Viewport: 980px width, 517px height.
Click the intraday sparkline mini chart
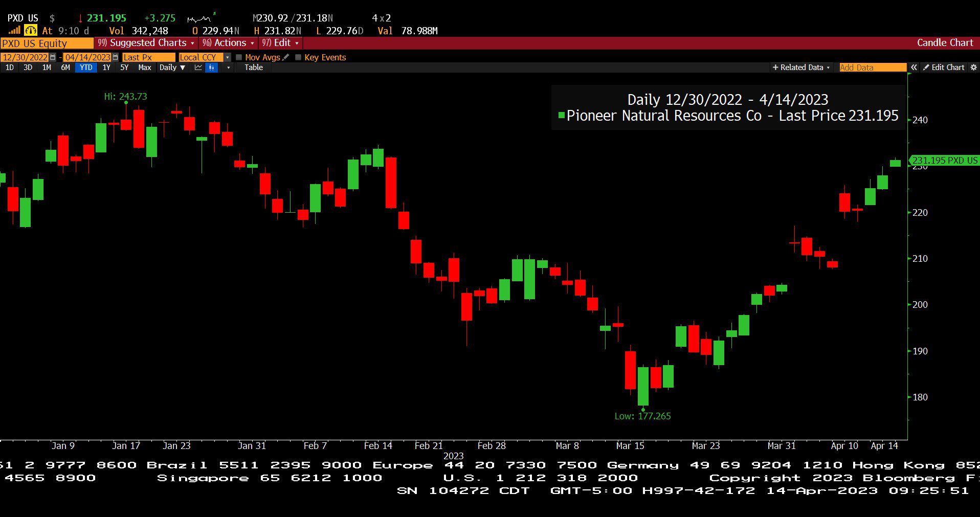(x=201, y=18)
